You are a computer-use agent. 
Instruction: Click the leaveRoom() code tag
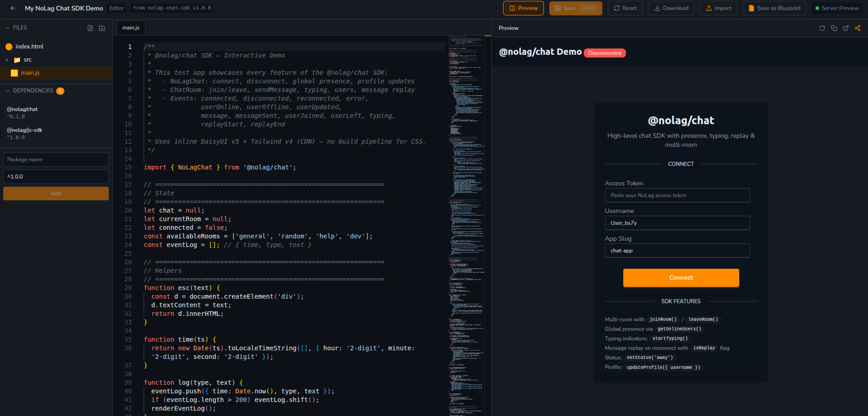pyautogui.click(x=703, y=319)
